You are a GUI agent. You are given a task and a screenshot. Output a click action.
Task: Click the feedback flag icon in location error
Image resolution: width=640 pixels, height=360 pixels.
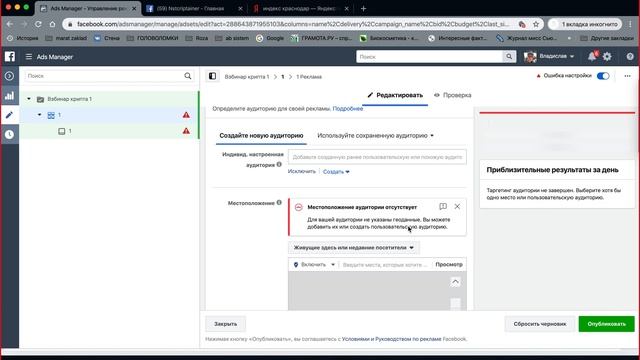pyautogui.click(x=443, y=207)
